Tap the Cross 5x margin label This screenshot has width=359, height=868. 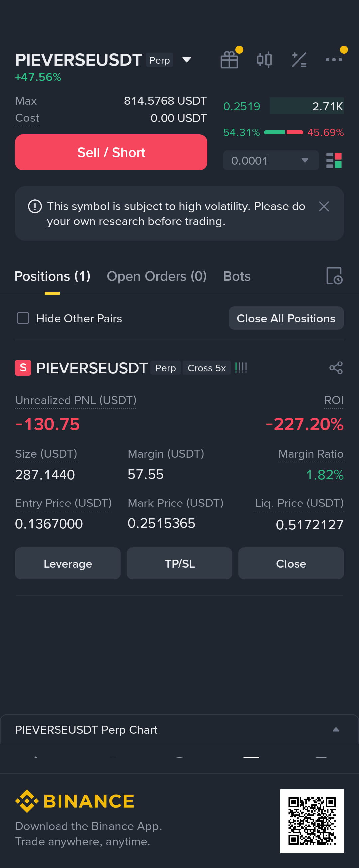(x=207, y=368)
